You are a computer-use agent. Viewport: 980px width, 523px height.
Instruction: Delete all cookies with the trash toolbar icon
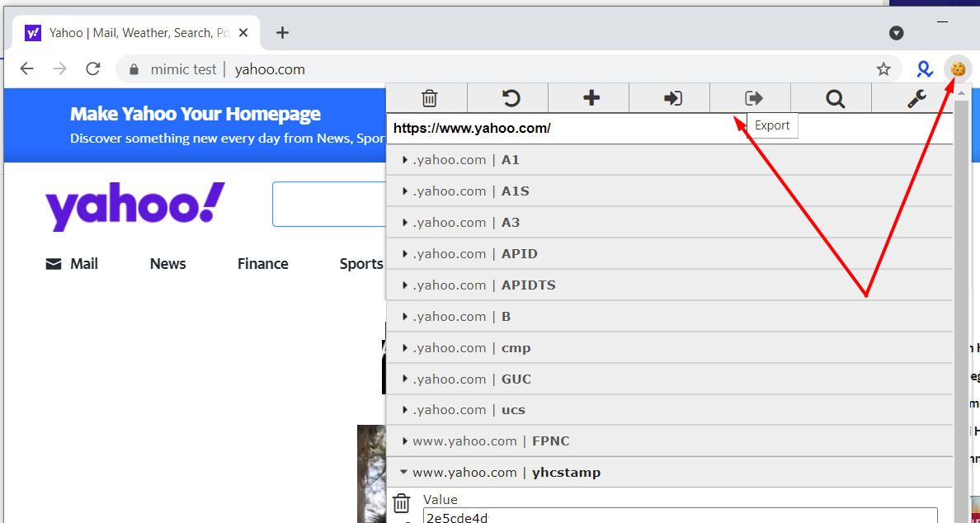(429, 98)
